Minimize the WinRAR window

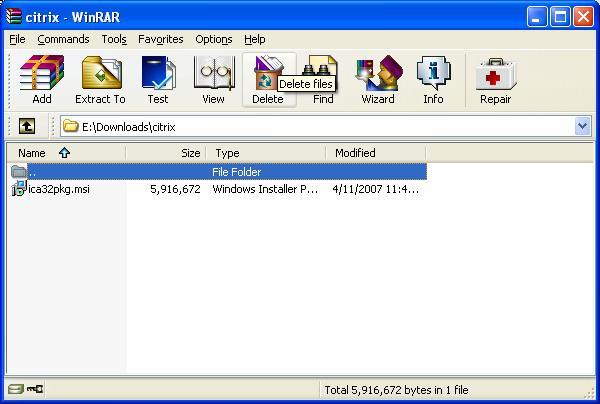click(x=536, y=17)
